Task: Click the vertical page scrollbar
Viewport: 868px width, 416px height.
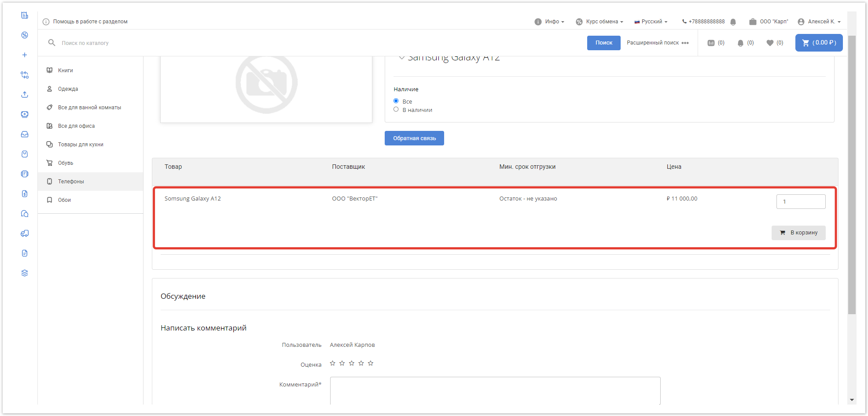Action: point(852,176)
